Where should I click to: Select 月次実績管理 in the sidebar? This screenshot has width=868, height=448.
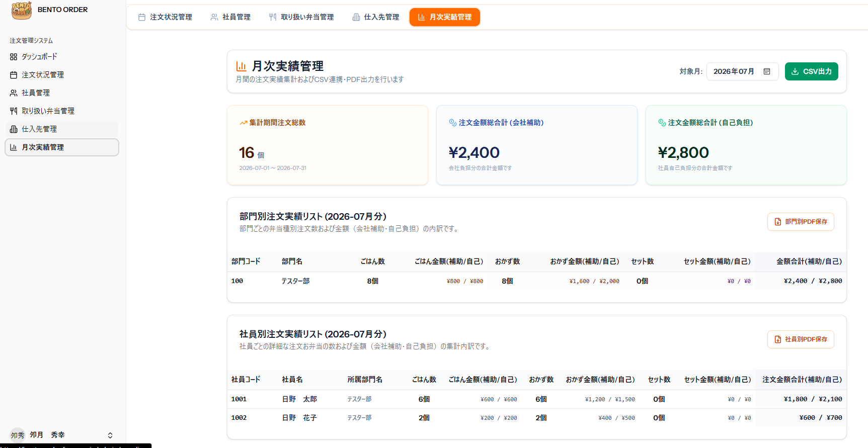tap(61, 147)
